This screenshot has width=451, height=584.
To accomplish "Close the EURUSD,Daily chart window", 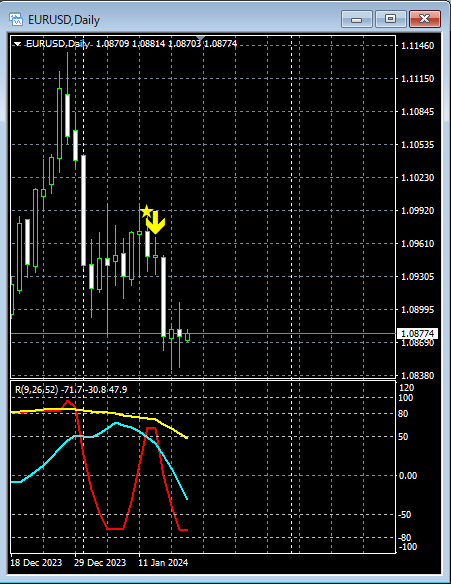I will coord(425,19).
